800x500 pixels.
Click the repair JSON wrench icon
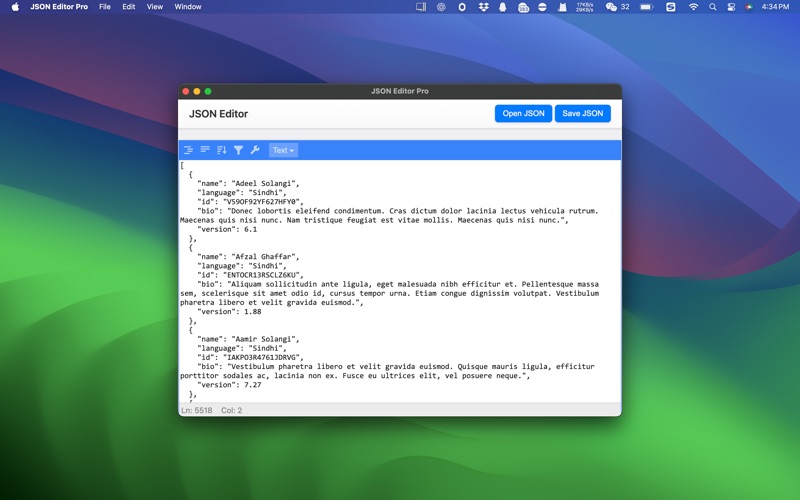click(x=255, y=150)
